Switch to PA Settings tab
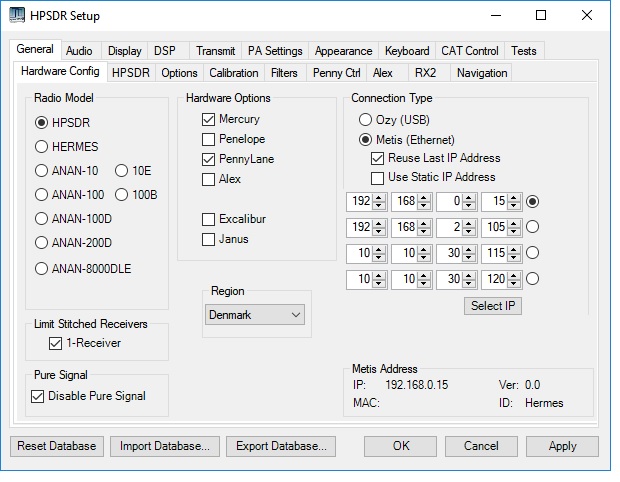620x482 pixels. pos(275,51)
